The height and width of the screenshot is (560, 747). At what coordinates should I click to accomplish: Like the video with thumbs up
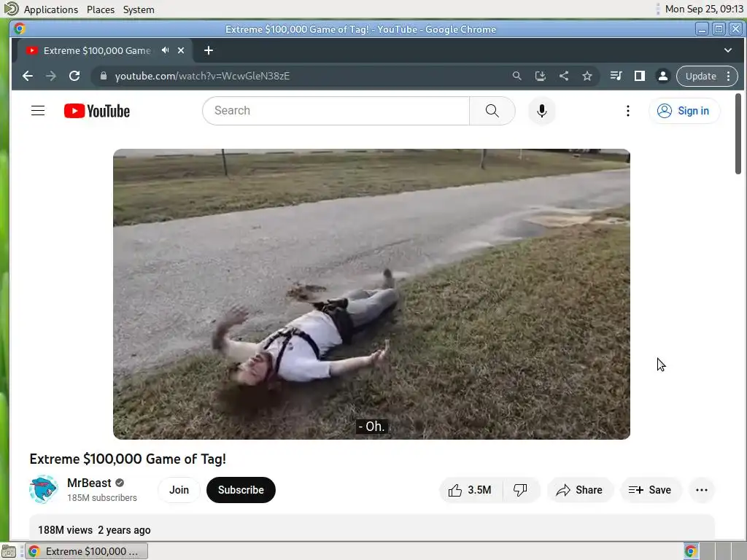click(x=470, y=490)
